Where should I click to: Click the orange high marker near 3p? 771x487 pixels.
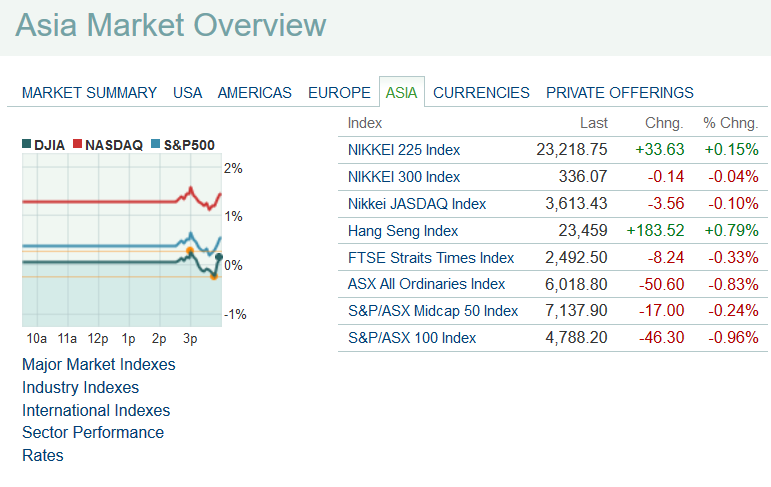tap(190, 251)
